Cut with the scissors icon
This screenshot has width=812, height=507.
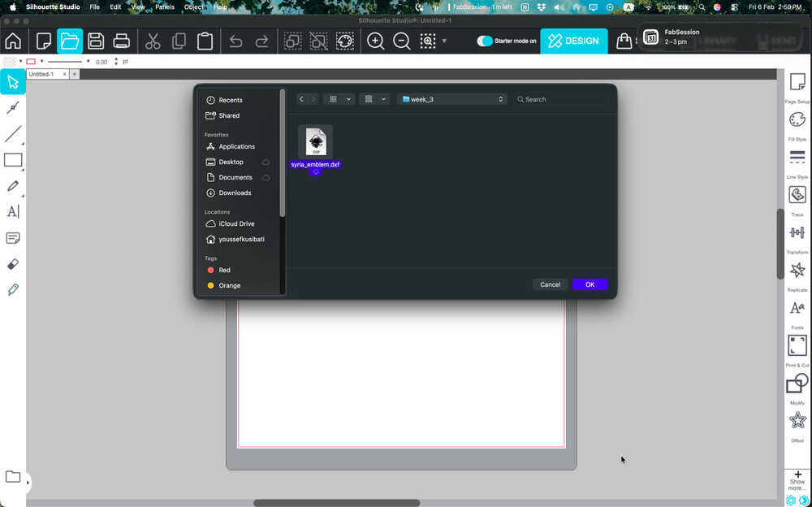(153, 41)
